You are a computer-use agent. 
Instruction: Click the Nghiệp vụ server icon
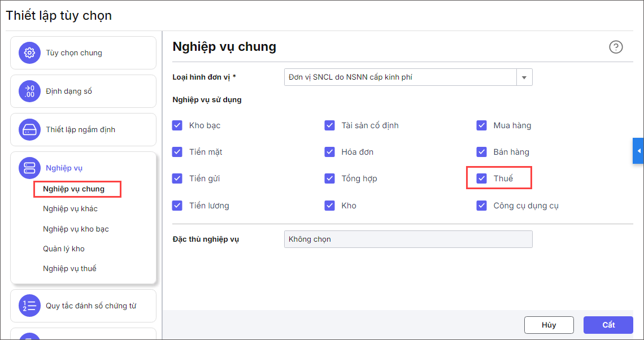tap(29, 168)
